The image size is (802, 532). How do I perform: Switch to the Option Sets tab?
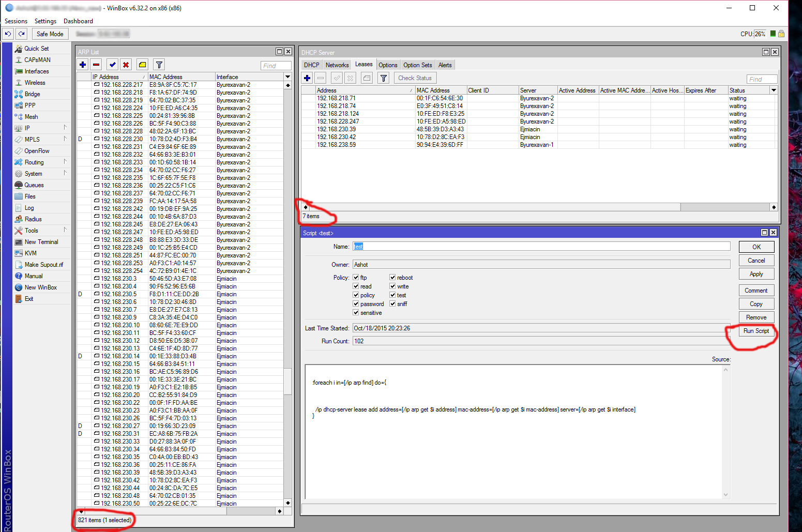[418, 65]
